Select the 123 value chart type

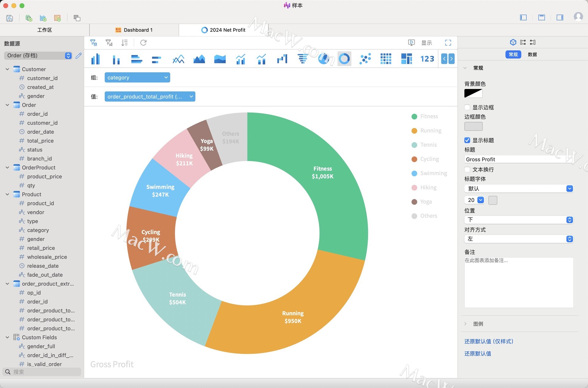pyautogui.click(x=427, y=59)
